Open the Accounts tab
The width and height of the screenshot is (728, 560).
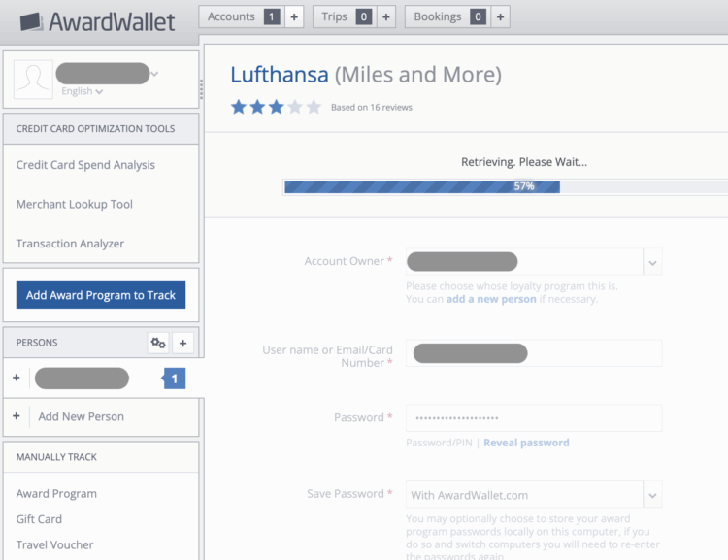[231, 16]
